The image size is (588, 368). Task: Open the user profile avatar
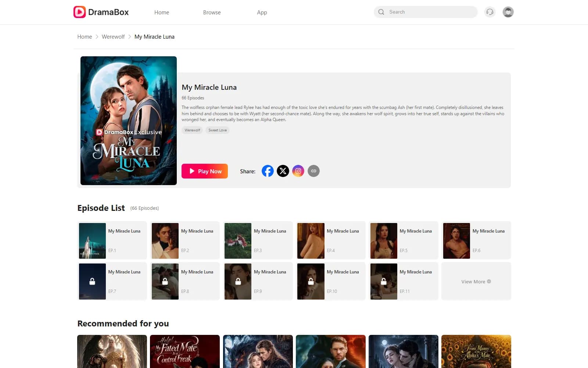(508, 12)
